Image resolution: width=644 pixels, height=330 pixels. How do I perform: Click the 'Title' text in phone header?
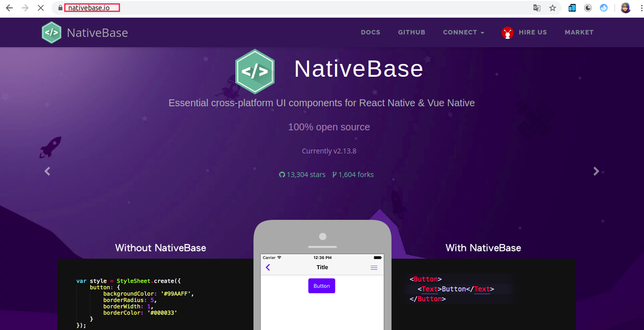322,268
